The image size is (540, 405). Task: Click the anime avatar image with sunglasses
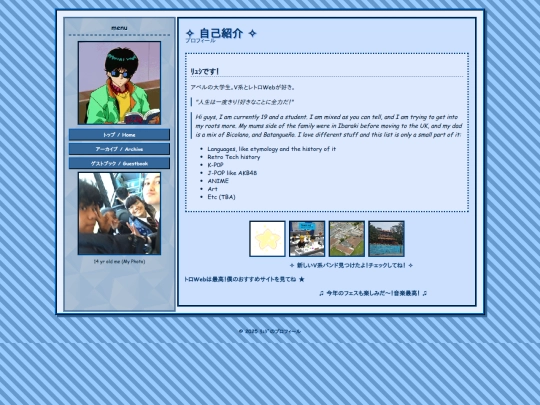click(x=119, y=83)
